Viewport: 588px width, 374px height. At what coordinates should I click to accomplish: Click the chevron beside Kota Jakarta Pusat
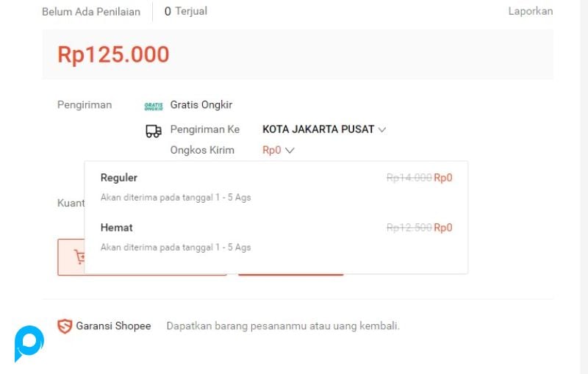click(381, 130)
